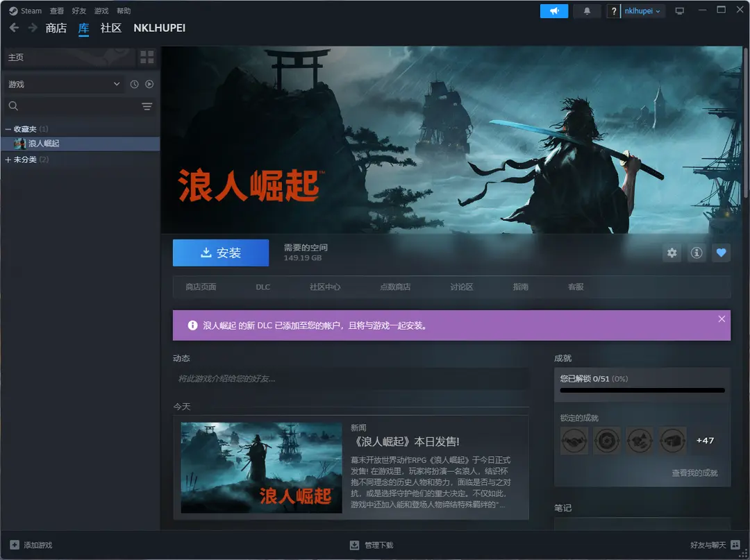Toggle ready-to-play filter icon
The height and width of the screenshot is (560, 750).
pos(149,84)
